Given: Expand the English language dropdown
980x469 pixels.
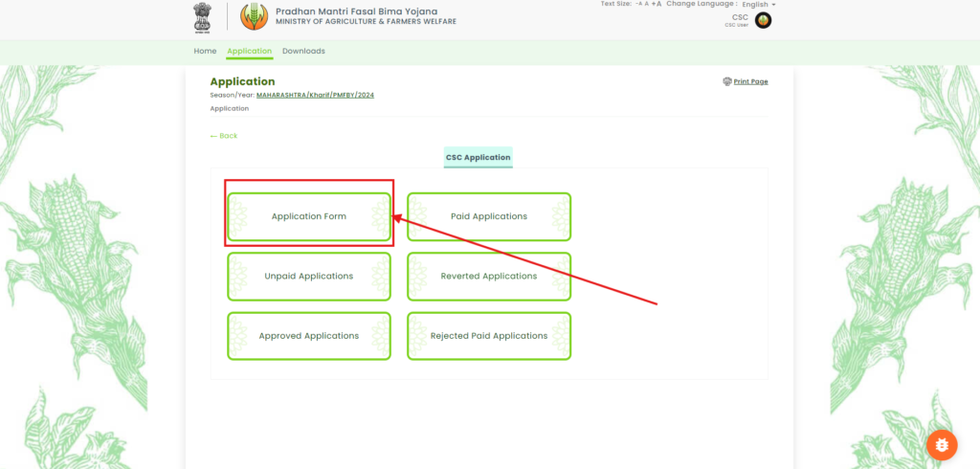Looking at the screenshot, I should [759, 5].
